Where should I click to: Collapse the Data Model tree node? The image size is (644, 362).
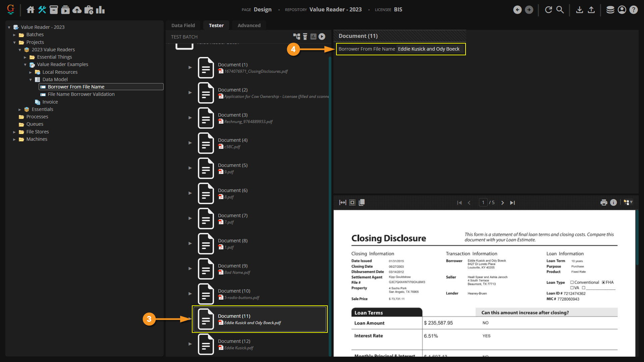point(31,80)
